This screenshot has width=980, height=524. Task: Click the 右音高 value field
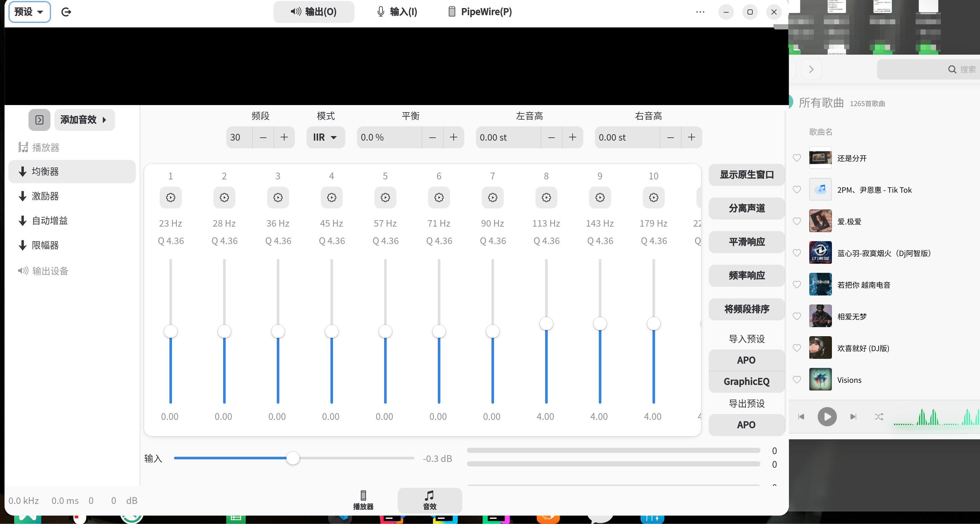[x=627, y=137]
